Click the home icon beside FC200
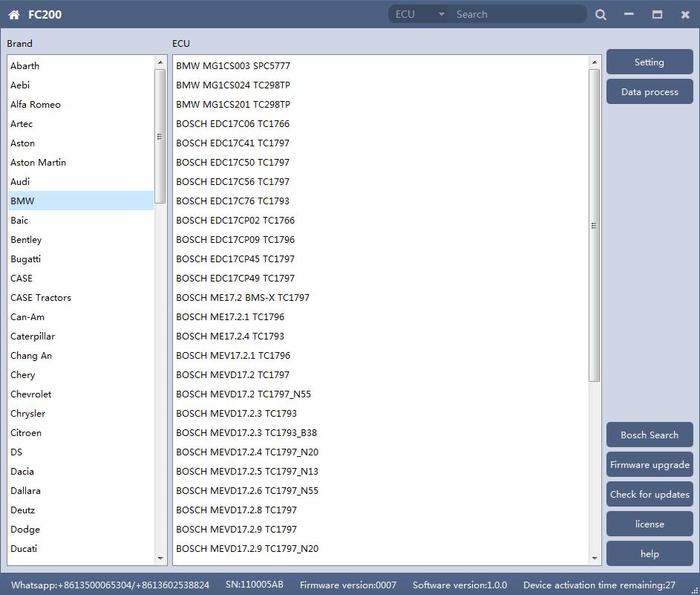Image resolution: width=700 pixels, height=595 pixels. pos(14,14)
